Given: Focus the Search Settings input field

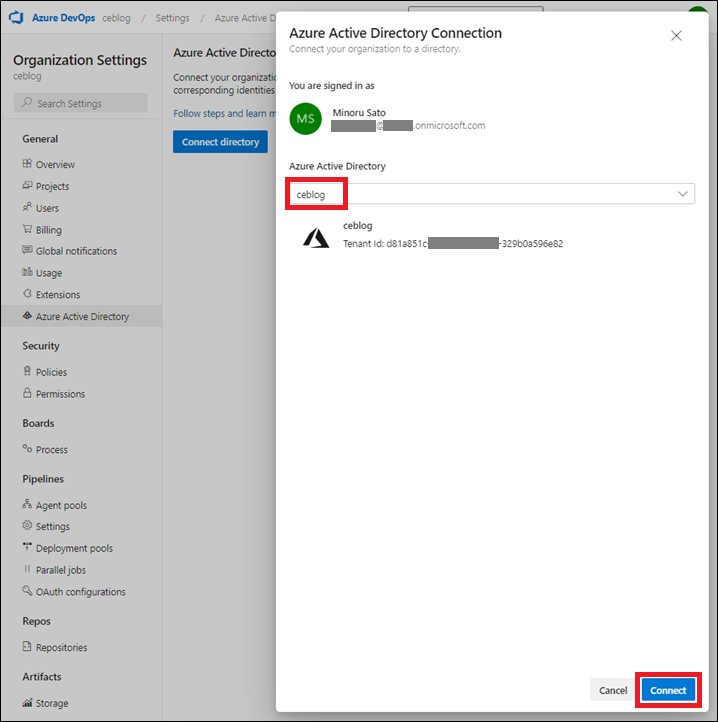Looking at the screenshot, I should (x=81, y=103).
